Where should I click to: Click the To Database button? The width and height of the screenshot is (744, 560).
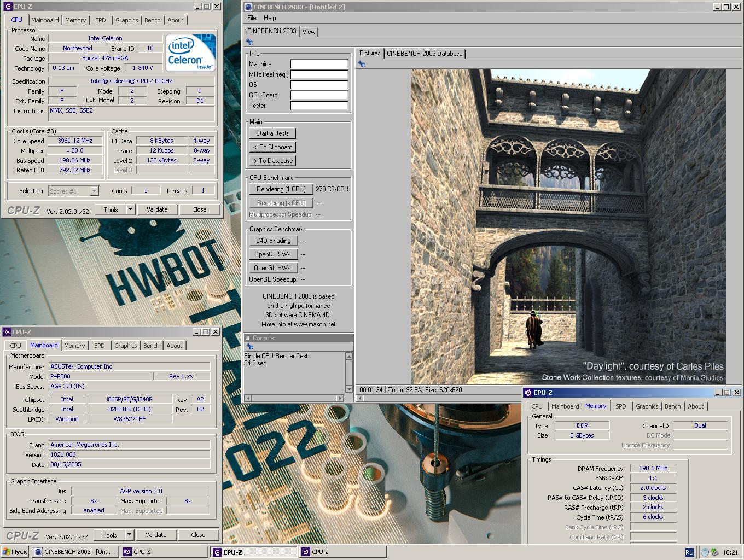coord(272,161)
